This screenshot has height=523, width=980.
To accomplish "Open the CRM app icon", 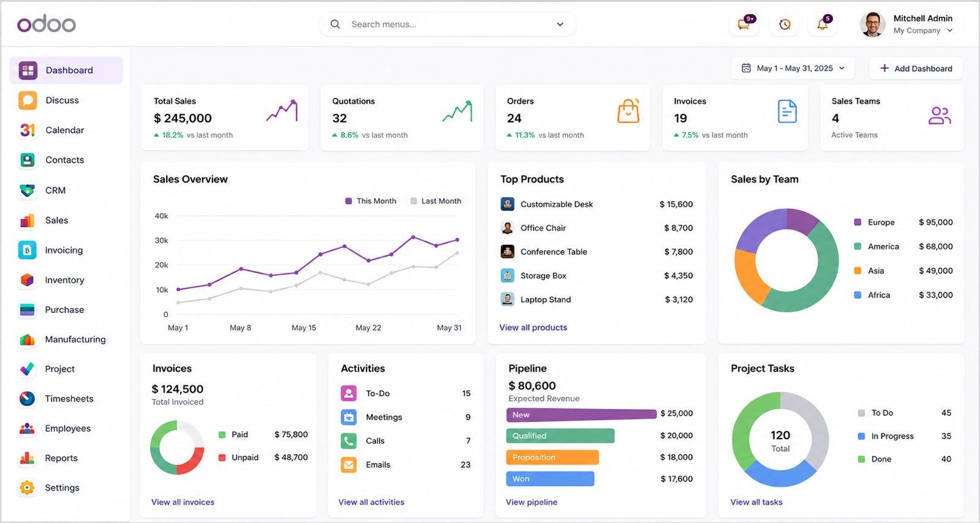I will click(x=28, y=190).
